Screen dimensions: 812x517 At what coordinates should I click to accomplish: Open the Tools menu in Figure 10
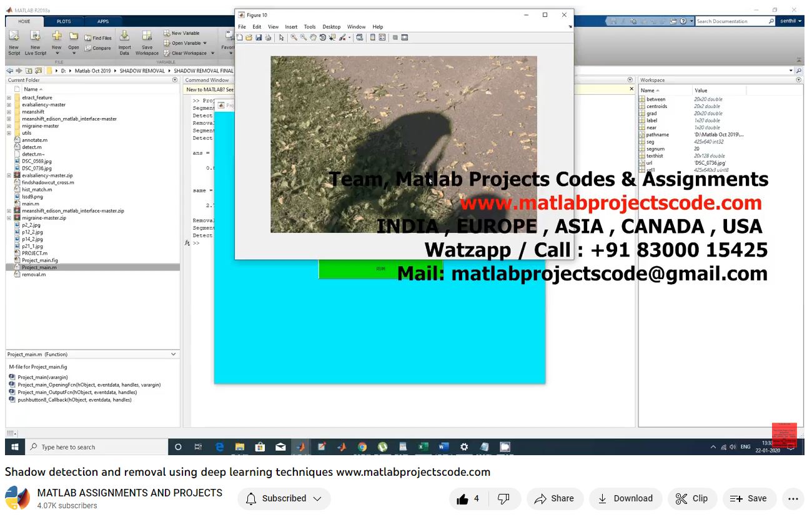tap(310, 27)
